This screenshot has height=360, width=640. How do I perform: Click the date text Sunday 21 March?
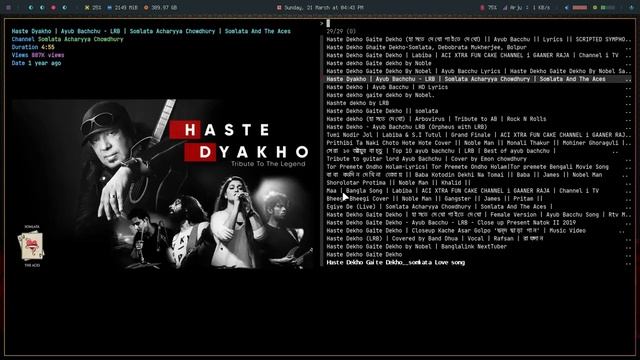click(x=324, y=7)
